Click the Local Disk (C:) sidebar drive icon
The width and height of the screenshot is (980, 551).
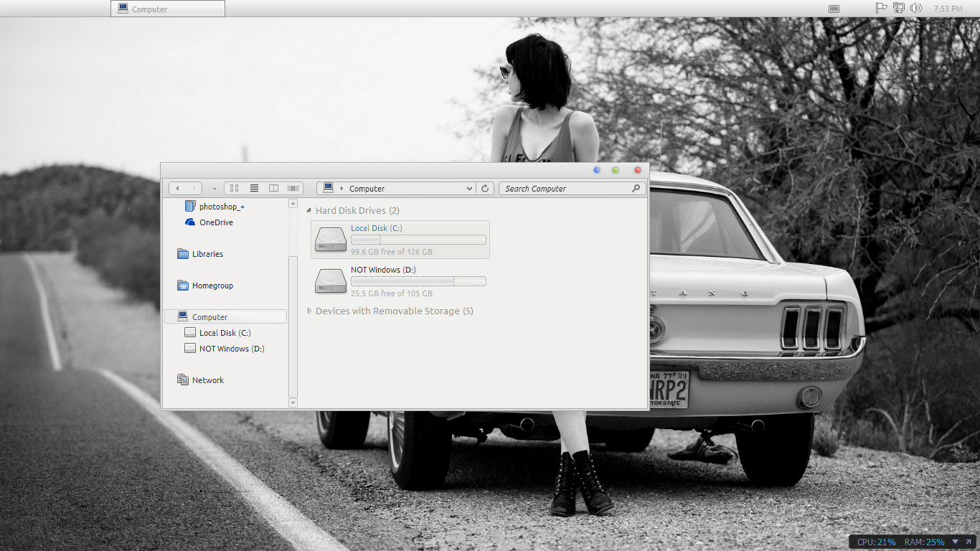[190, 333]
